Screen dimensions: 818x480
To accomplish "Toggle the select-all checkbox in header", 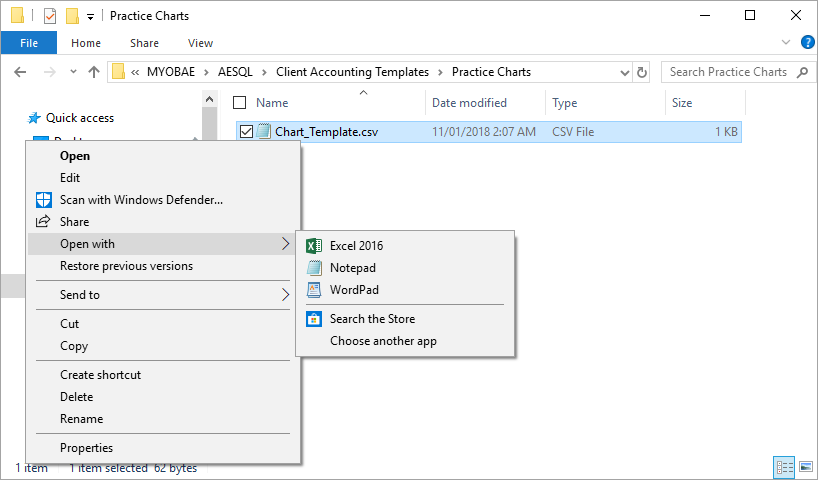I will click(x=239, y=103).
